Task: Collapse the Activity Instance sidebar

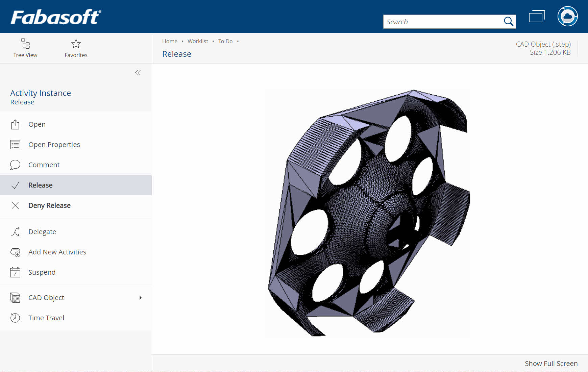Action: click(138, 73)
